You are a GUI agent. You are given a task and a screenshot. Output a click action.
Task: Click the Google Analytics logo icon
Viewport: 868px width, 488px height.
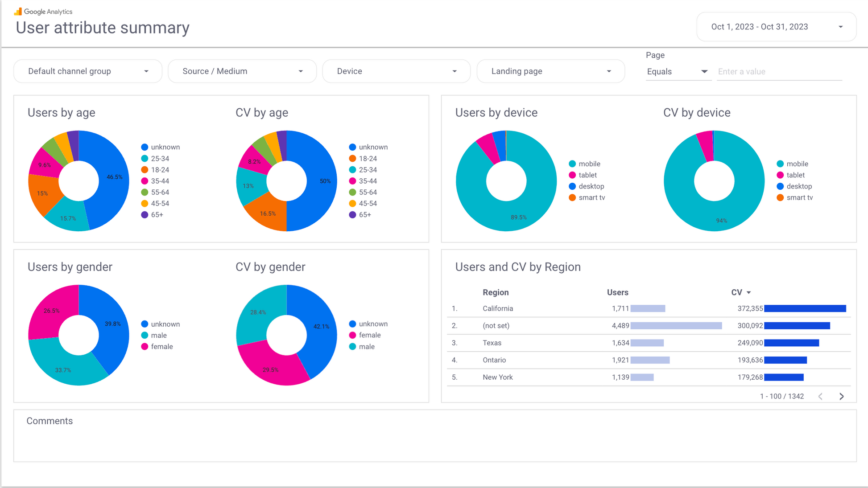pos(18,11)
